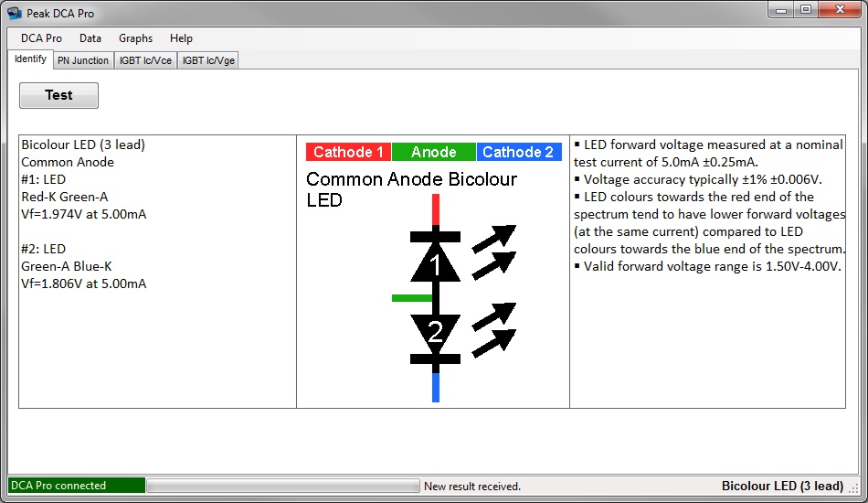This screenshot has width=868, height=503.
Task: Click the Peak DCA Pro title bar icon
Action: (x=15, y=13)
